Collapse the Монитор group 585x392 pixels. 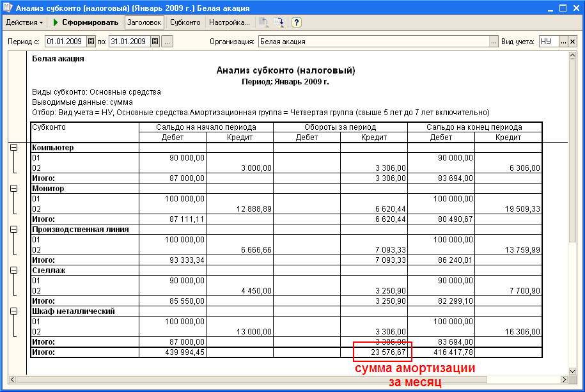(x=14, y=189)
